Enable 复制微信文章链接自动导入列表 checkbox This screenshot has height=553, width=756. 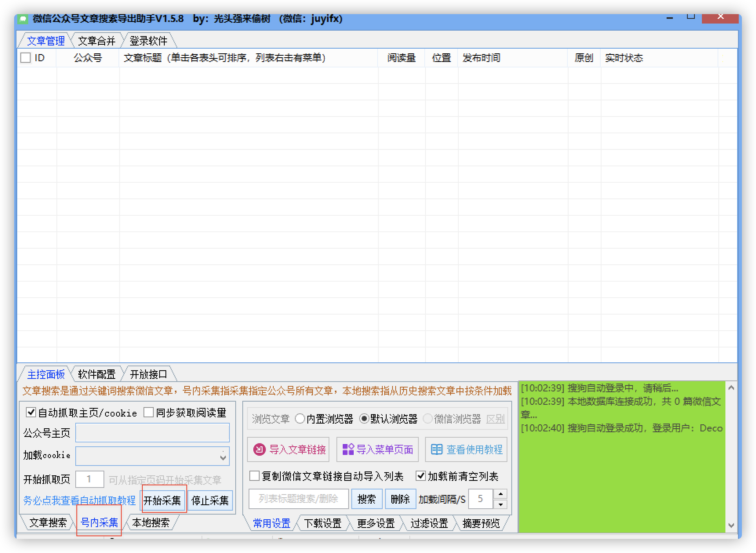click(254, 476)
